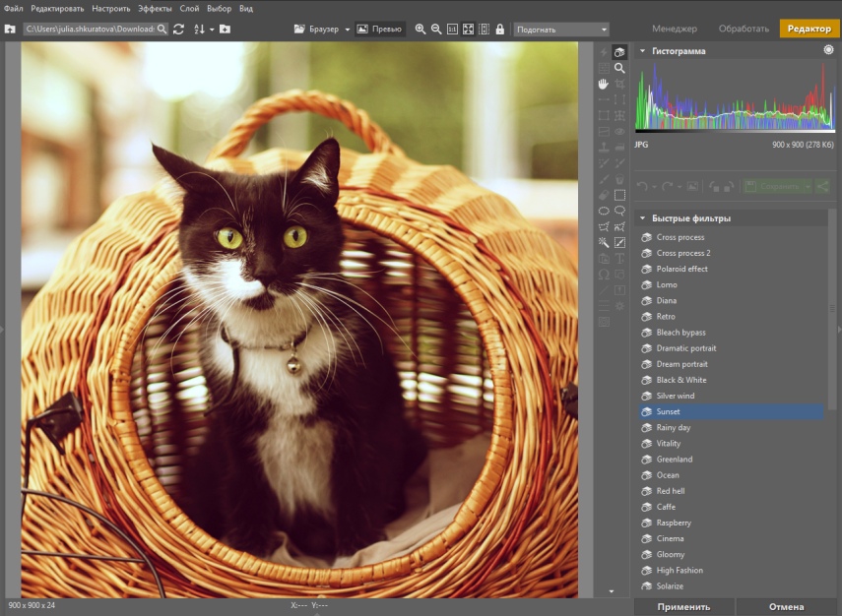
Task: Open the undo history dropdown arrow
Action: point(654,187)
